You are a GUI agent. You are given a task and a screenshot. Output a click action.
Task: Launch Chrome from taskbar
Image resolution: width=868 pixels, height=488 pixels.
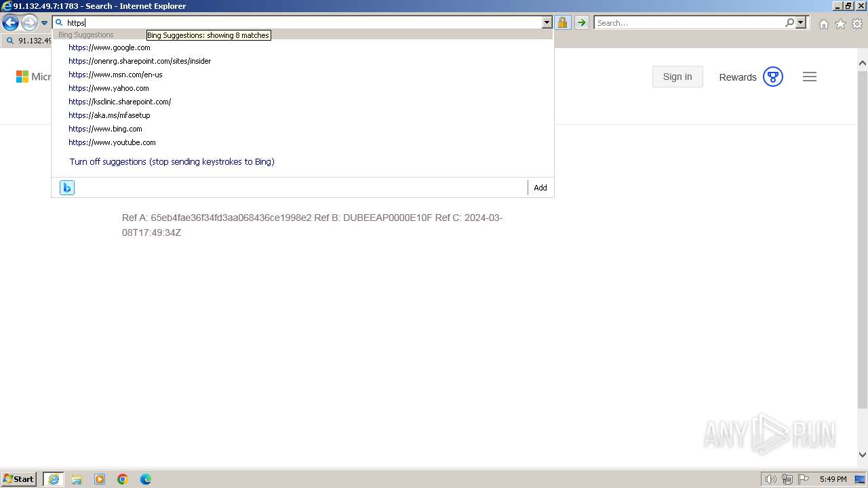(x=123, y=479)
